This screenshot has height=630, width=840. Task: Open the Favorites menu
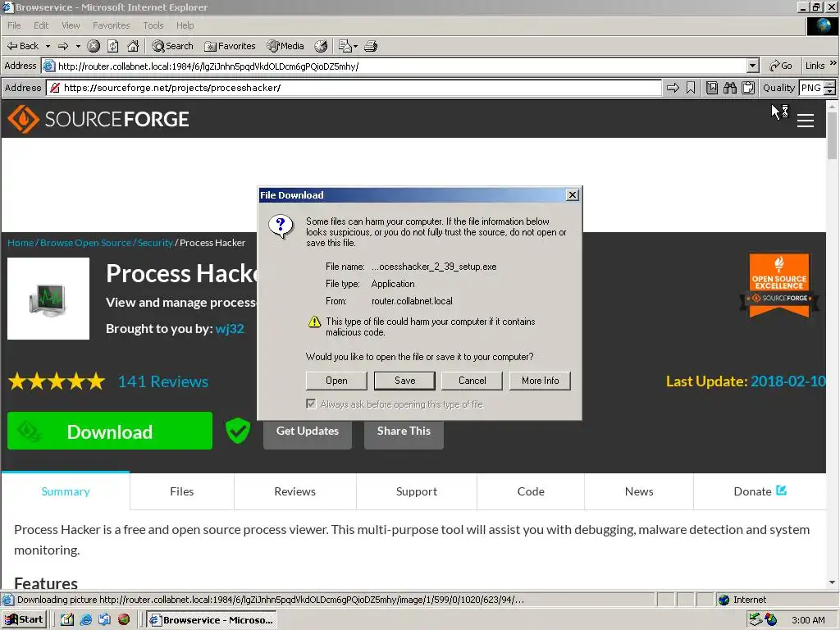click(x=111, y=25)
